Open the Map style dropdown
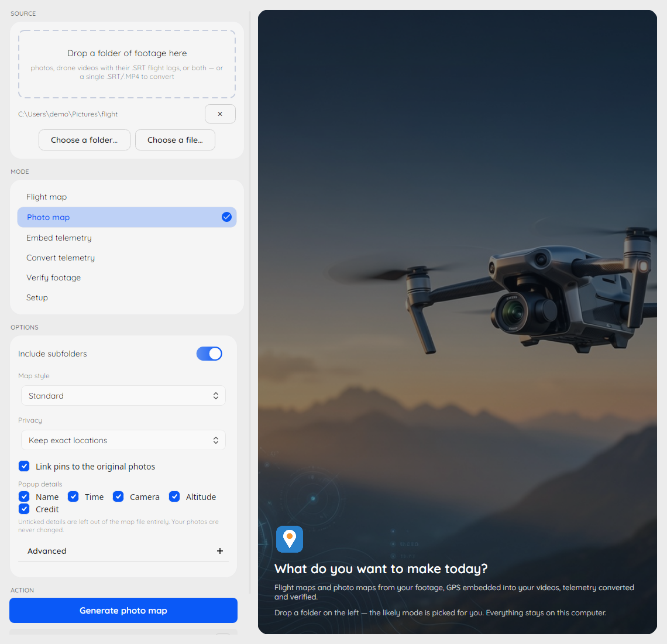The height and width of the screenshot is (644, 667). coord(123,396)
